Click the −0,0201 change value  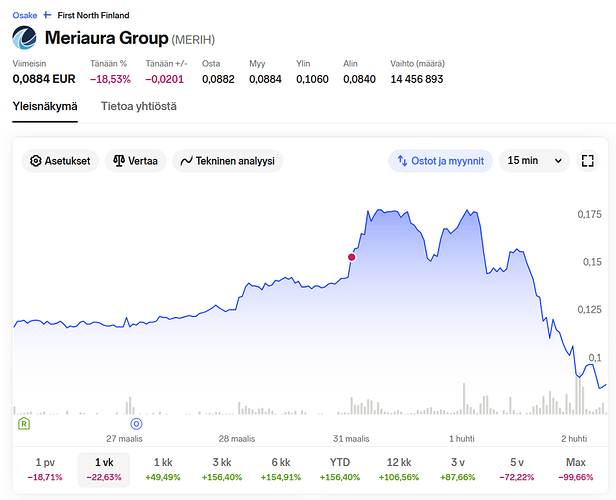[x=165, y=79]
